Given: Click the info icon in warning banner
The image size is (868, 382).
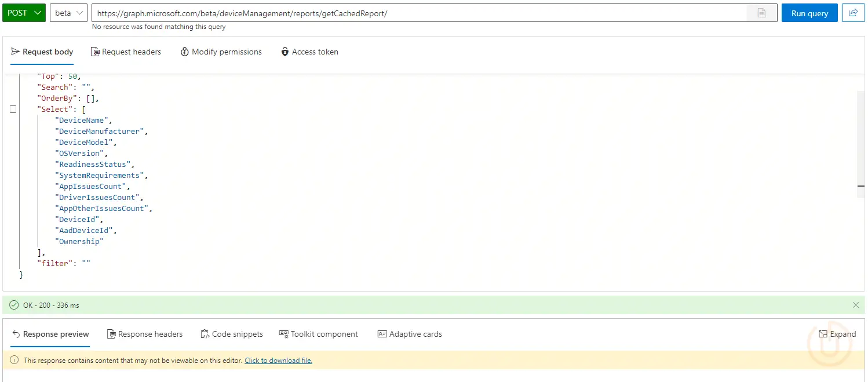Looking at the screenshot, I should tap(14, 360).
